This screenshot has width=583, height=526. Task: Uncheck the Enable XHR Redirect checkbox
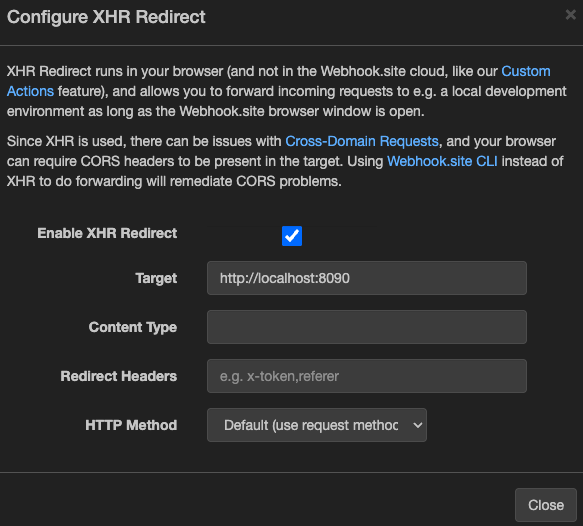[292, 236]
